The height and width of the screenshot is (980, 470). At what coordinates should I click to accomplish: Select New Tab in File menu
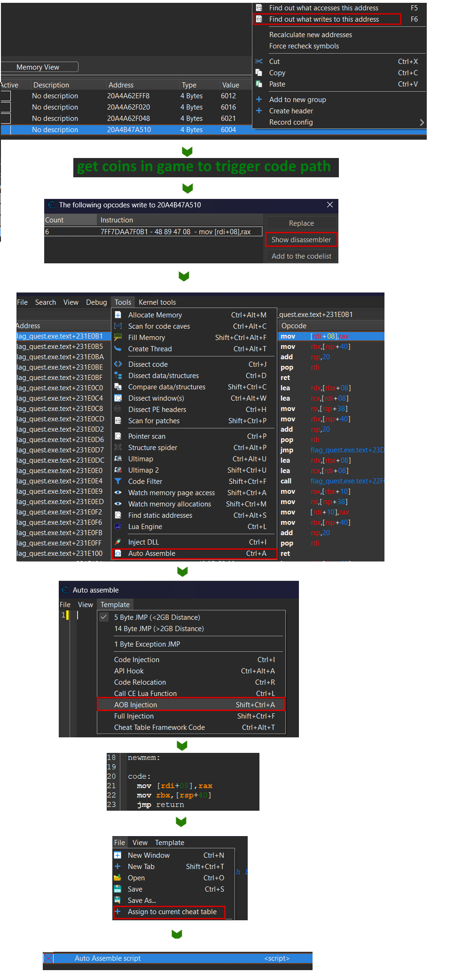click(x=173, y=867)
